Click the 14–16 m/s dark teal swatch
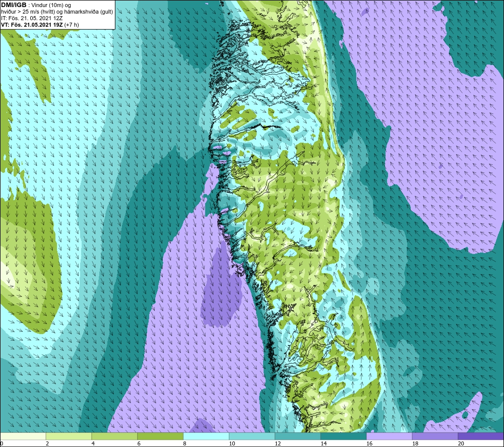 [x=343, y=436]
